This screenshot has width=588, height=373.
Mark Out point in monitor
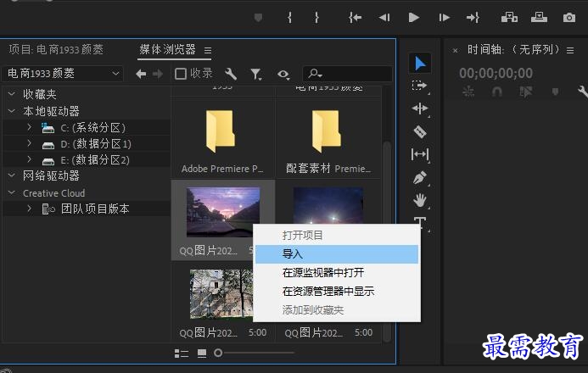[316, 18]
